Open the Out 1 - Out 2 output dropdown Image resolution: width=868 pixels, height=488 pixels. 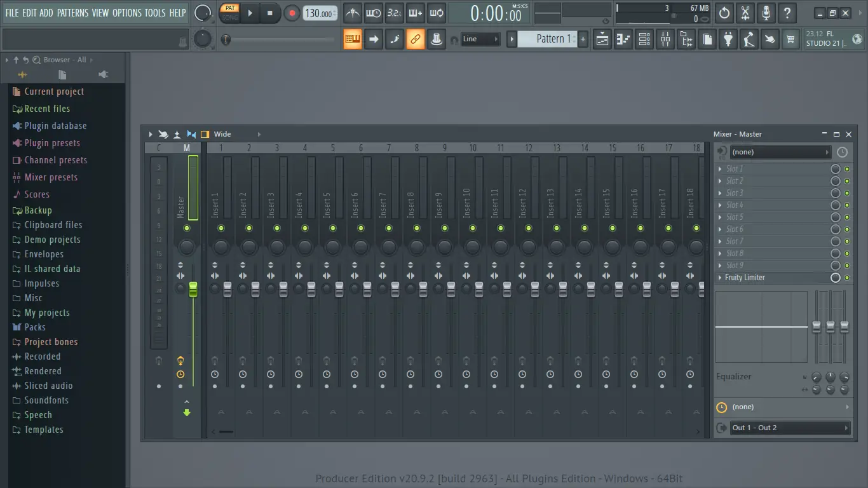[790, 427]
